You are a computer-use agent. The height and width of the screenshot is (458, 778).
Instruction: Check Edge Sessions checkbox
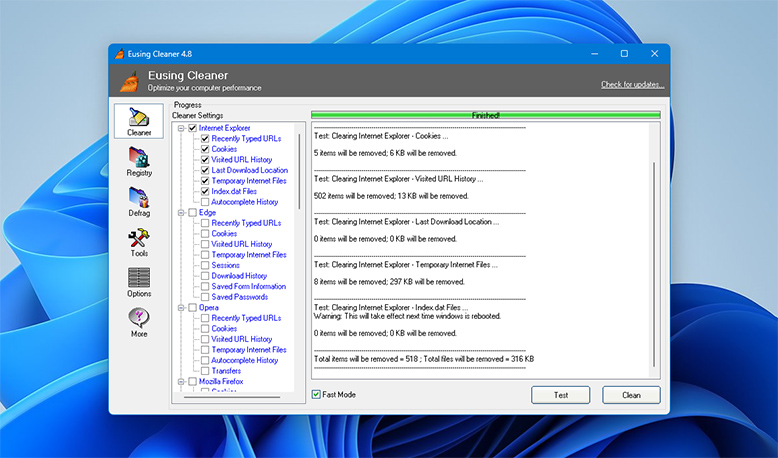coord(205,265)
